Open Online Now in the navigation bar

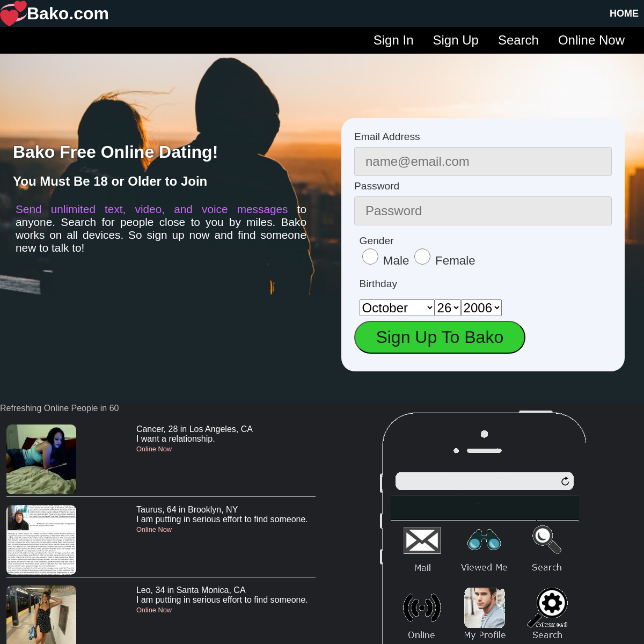(x=591, y=40)
